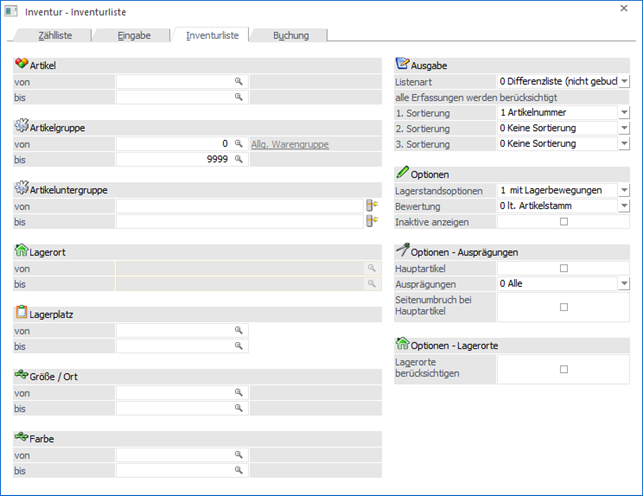
Task: Expand the 1. Sortierung dropdown
Action: [623, 113]
